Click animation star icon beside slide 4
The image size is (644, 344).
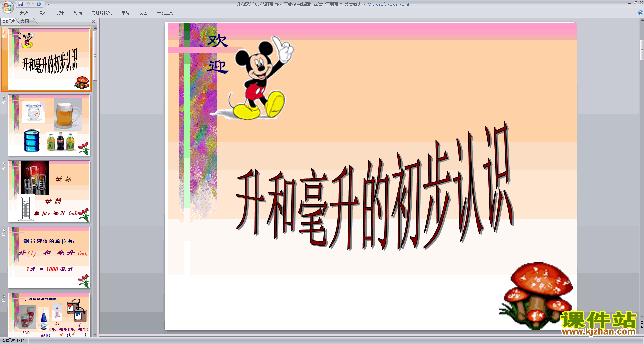point(4,235)
